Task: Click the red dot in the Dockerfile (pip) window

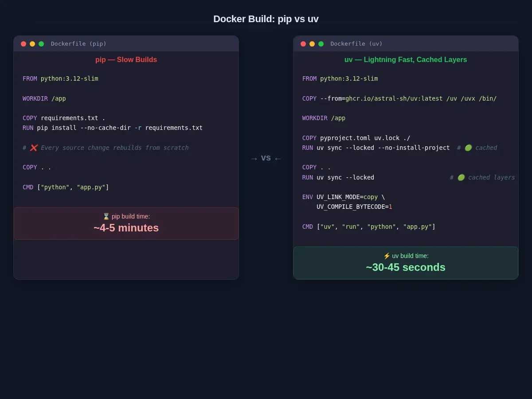Action: (23, 44)
